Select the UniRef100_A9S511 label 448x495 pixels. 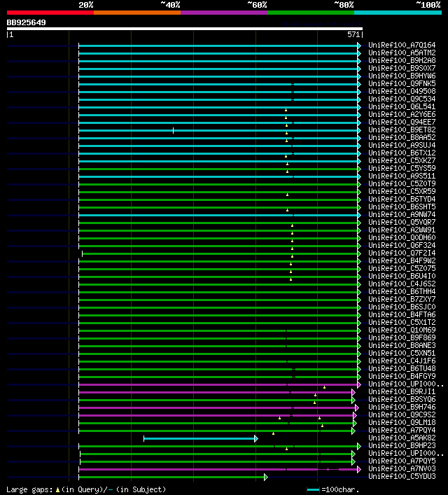[x=402, y=176]
